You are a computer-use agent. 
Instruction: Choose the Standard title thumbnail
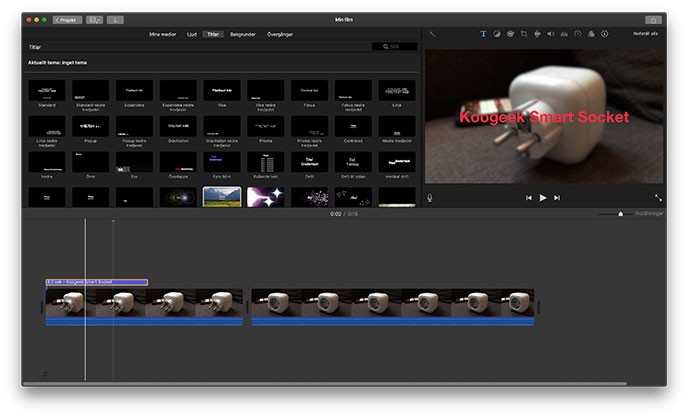[47, 90]
